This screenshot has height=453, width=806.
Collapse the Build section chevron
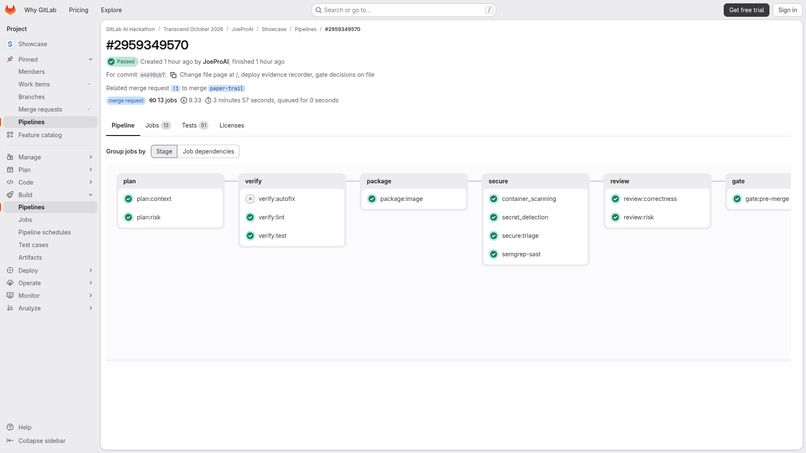(90, 195)
